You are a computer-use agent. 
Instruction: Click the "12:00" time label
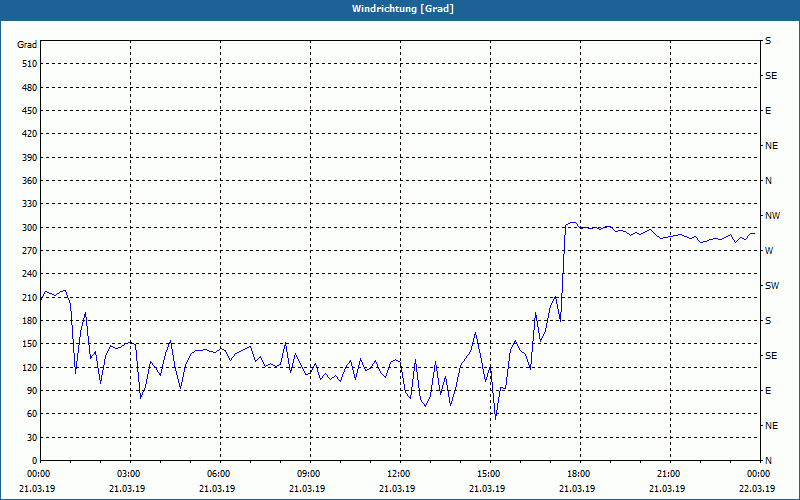point(400,474)
